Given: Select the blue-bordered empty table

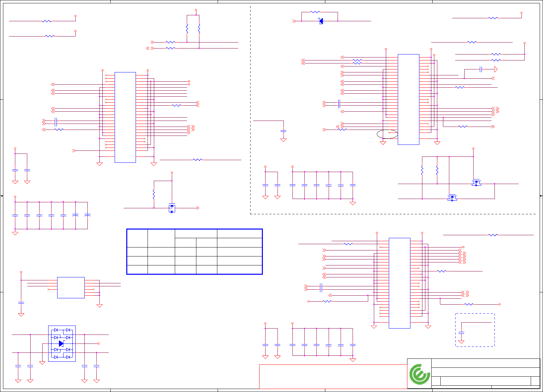Looking at the screenshot, I should click(x=195, y=251).
